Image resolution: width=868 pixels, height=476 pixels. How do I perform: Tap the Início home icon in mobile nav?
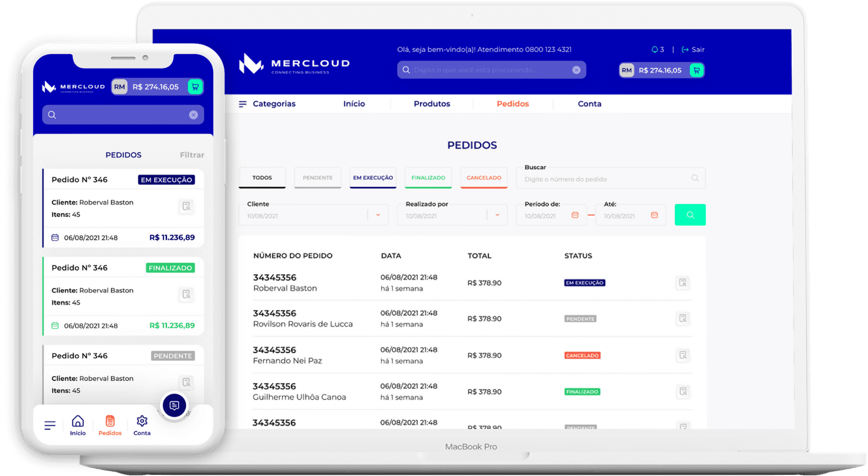pos(78,422)
